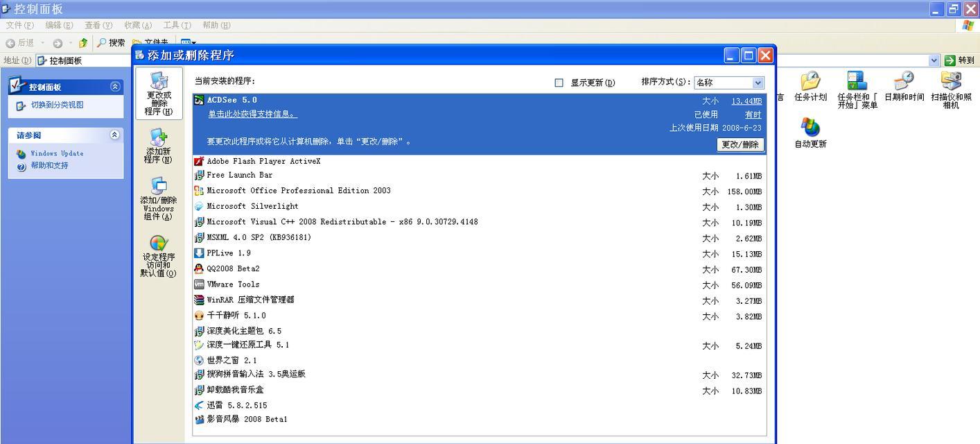Select the Visual C++ 2008 Redistributable icon
The height and width of the screenshot is (444, 980).
click(199, 222)
